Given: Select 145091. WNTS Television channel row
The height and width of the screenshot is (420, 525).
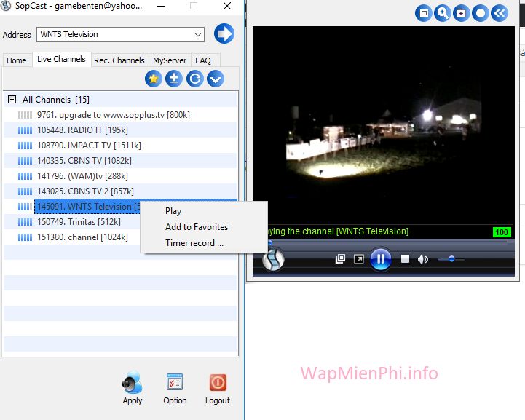Looking at the screenshot, I should (87, 207).
